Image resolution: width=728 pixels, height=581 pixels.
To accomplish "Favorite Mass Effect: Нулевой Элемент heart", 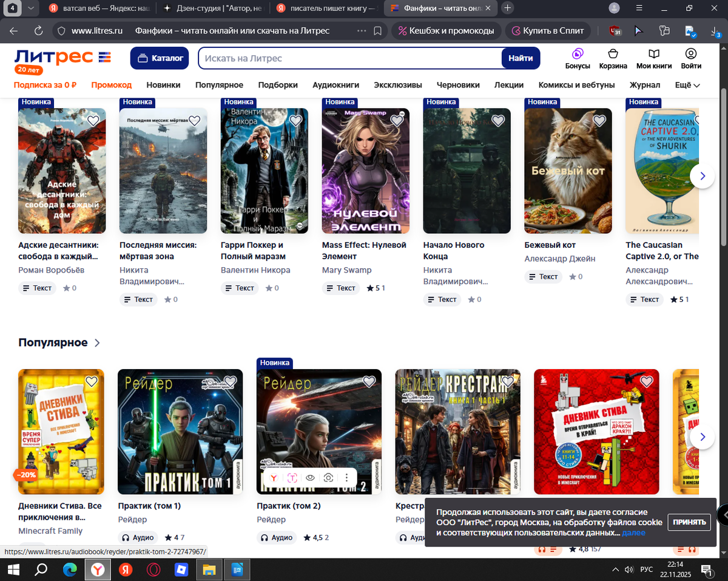I will click(x=397, y=121).
